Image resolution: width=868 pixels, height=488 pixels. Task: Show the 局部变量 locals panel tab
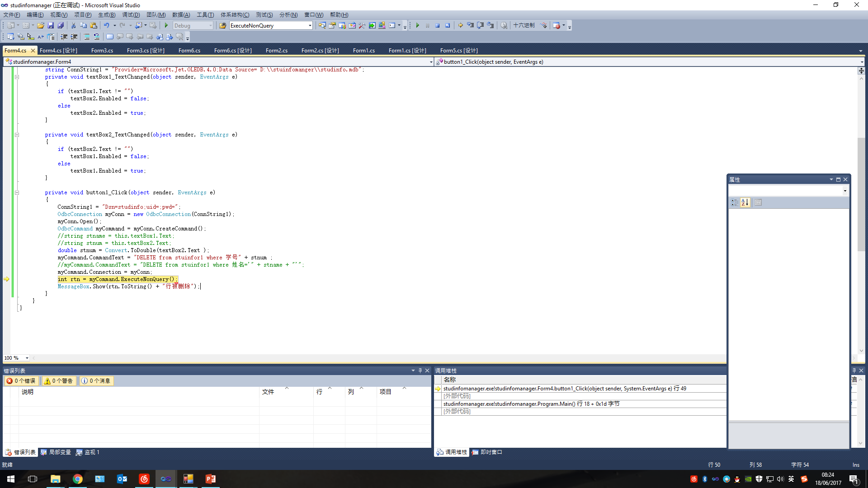56,452
